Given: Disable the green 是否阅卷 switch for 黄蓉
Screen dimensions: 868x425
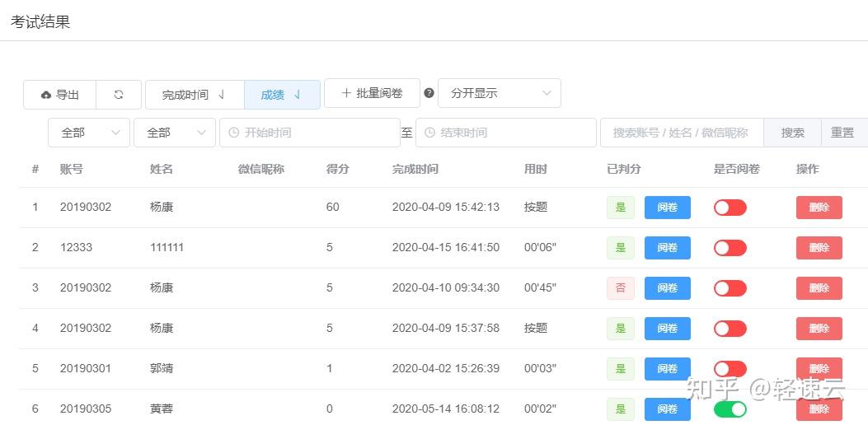Looking at the screenshot, I should click(730, 409).
